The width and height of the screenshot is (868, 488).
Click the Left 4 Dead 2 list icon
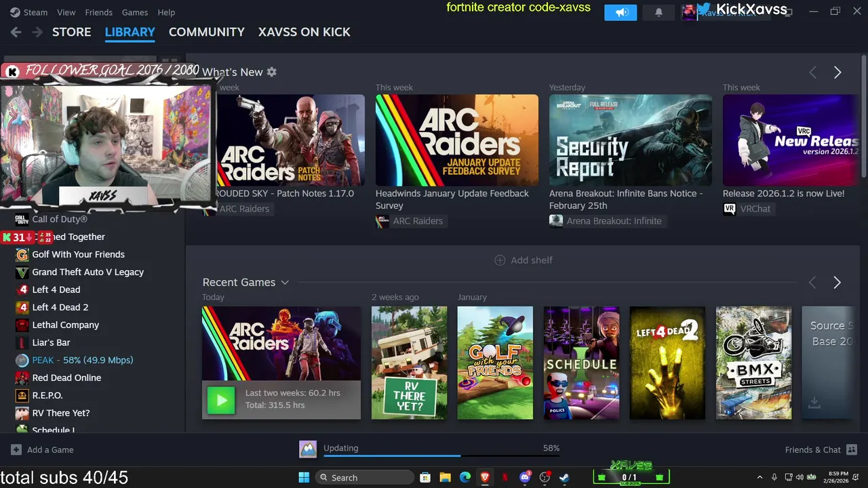click(22, 307)
